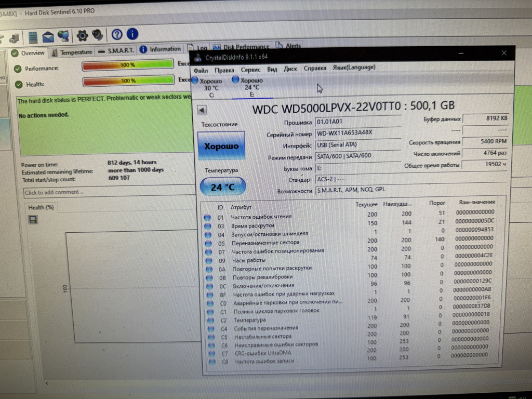Open the Язык(Language) menu
Viewport: 532px width, 399px height.
tap(353, 68)
